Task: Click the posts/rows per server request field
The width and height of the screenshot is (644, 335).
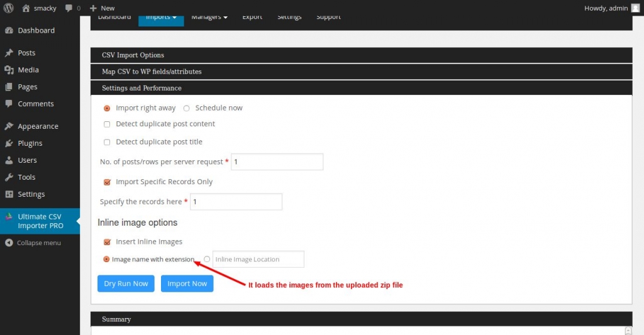Action: coord(277,162)
